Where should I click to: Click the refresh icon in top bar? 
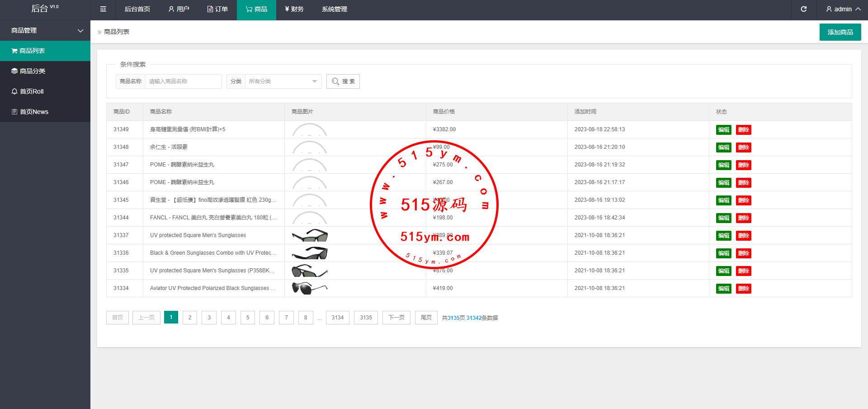coord(803,9)
